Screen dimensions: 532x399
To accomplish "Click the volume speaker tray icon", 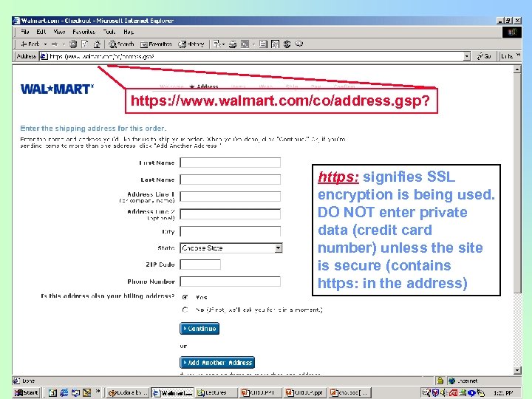I will point(443,392).
